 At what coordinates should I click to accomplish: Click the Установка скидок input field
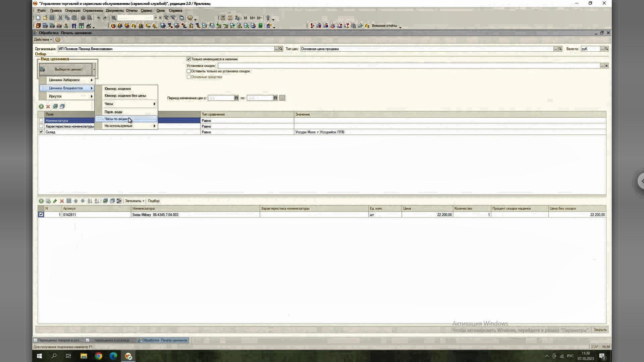point(409,66)
